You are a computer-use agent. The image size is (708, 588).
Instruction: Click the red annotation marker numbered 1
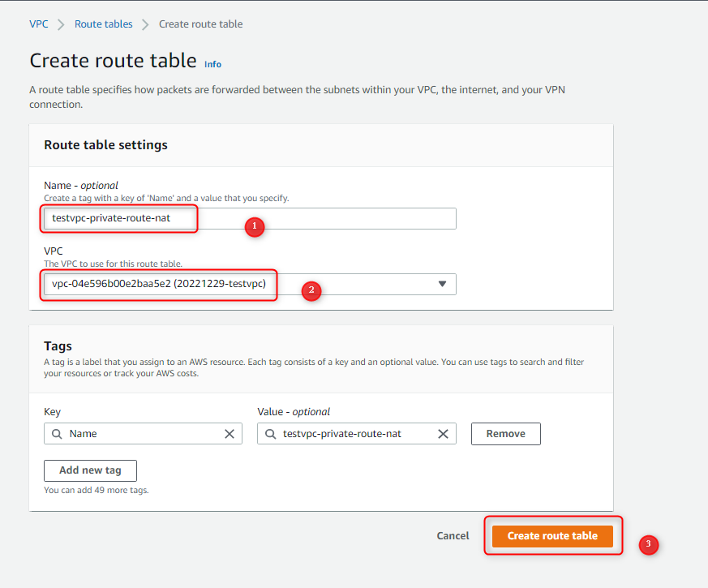(x=254, y=226)
